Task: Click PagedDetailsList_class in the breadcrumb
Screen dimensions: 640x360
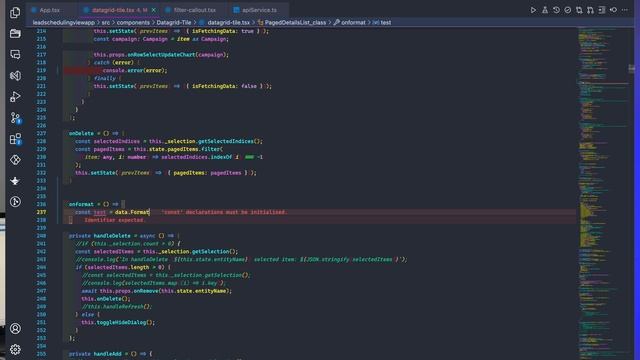Action: click(296, 22)
